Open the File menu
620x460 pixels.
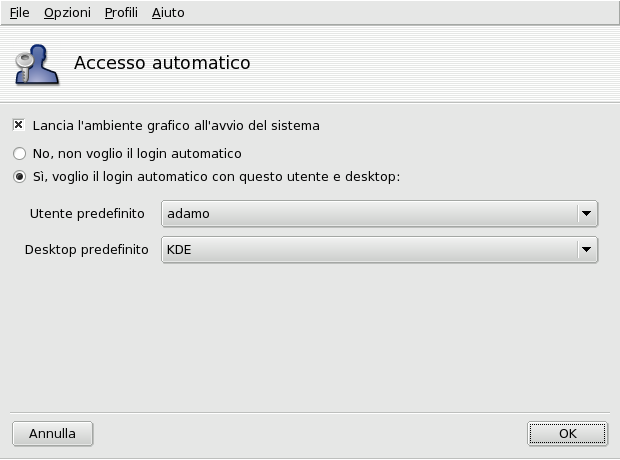(19, 13)
